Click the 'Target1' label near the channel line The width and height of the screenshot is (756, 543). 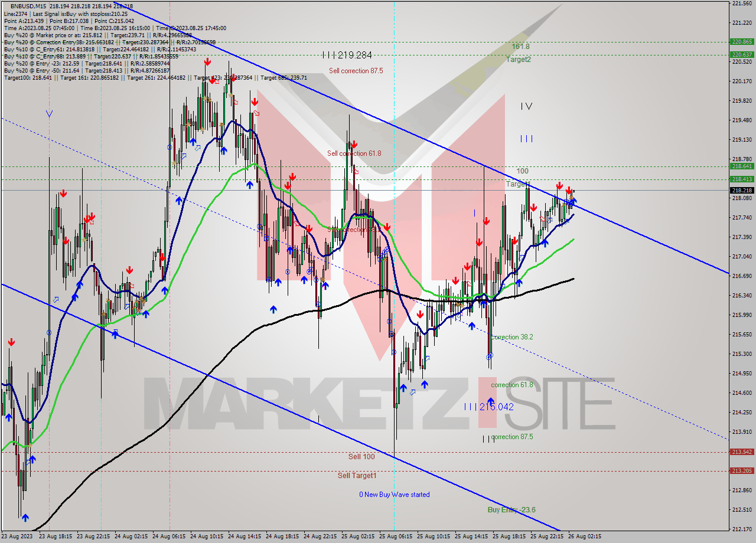click(x=517, y=184)
